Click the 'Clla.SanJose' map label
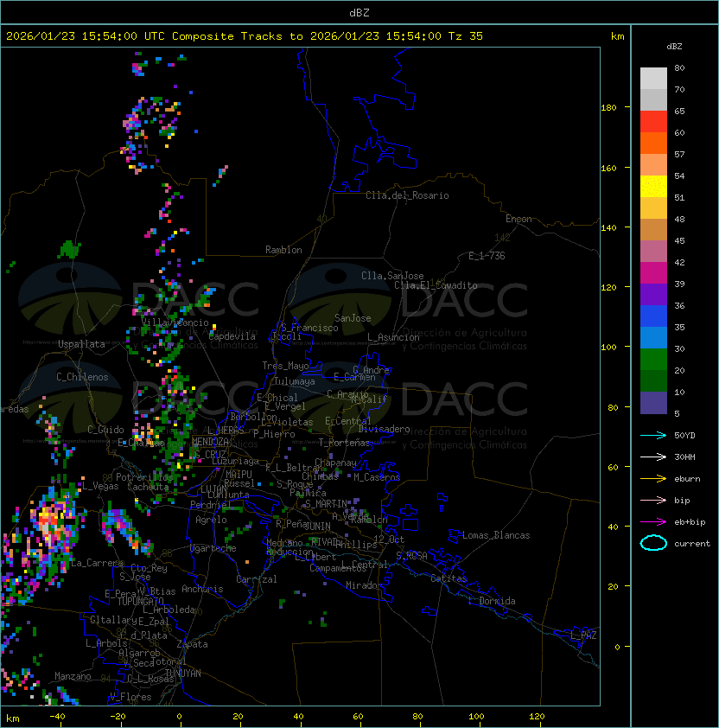Image resolution: width=719 pixels, height=728 pixels. (x=392, y=276)
